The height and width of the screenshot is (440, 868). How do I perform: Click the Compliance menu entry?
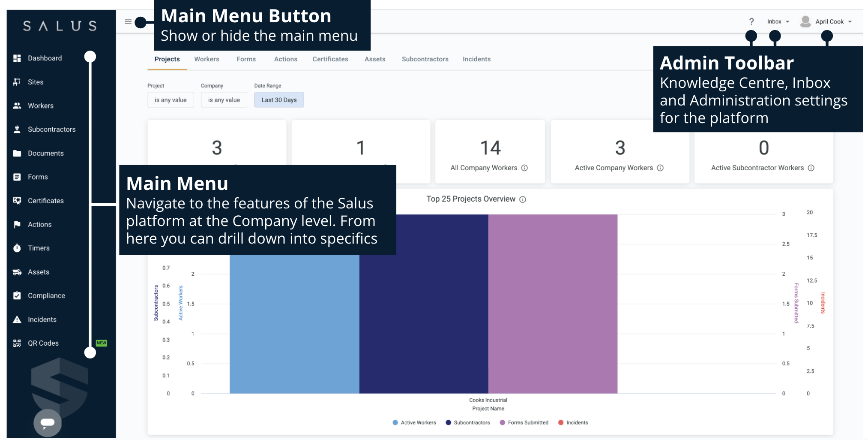click(46, 295)
